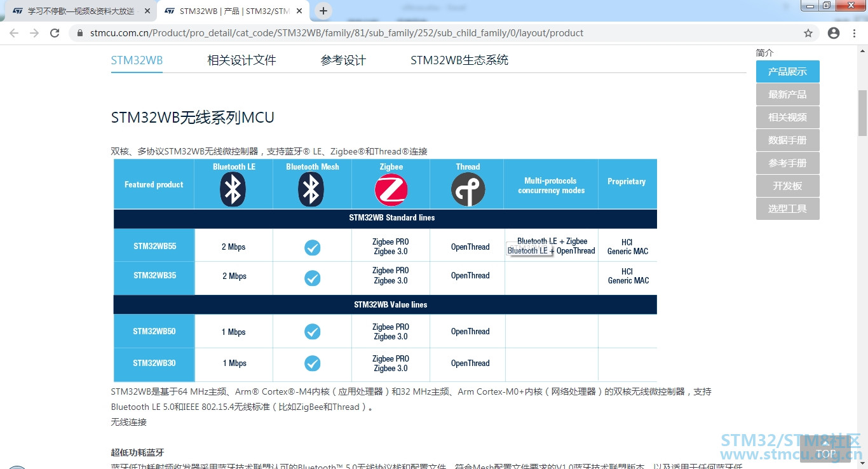Click "1 Mbps" in the STM32WB30 row

tap(234, 364)
